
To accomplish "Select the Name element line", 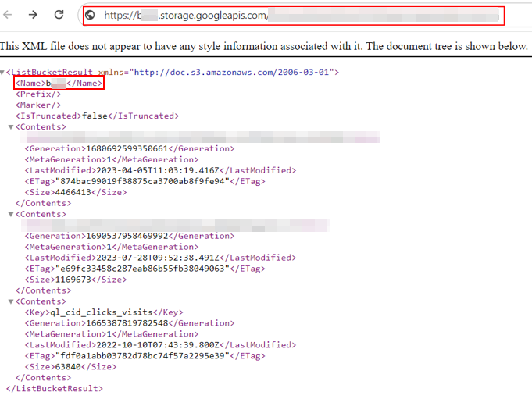I will pos(59,83).
